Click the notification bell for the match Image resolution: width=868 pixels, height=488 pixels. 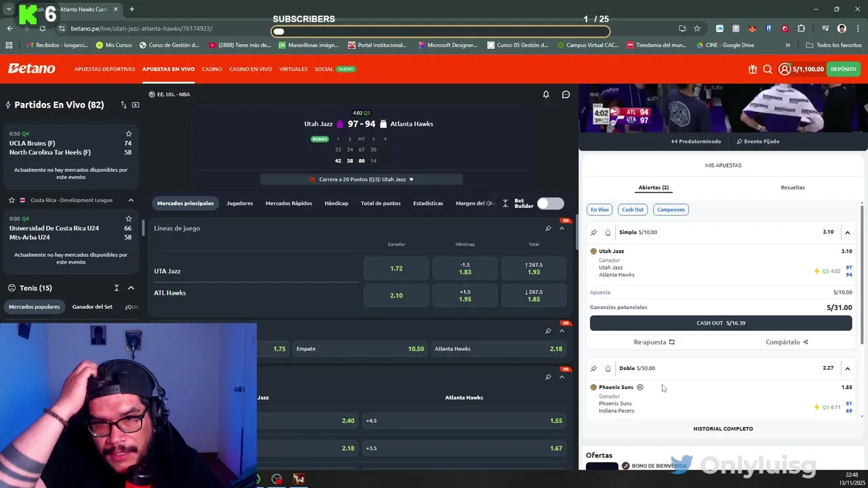click(x=546, y=94)
